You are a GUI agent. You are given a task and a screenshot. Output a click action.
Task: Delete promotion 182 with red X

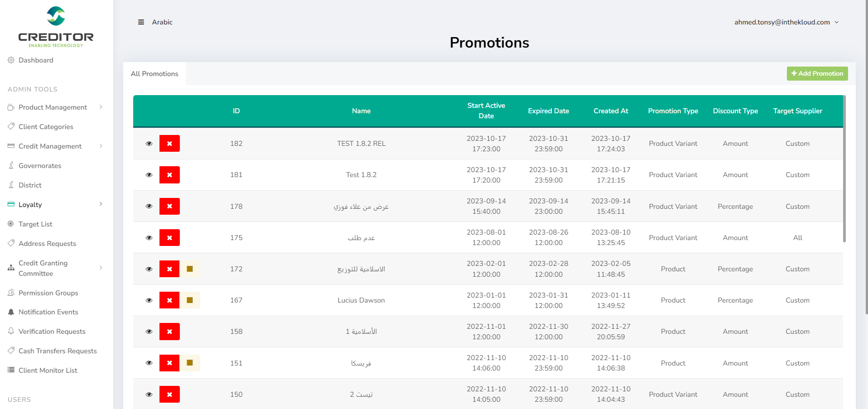pos(169,144)
